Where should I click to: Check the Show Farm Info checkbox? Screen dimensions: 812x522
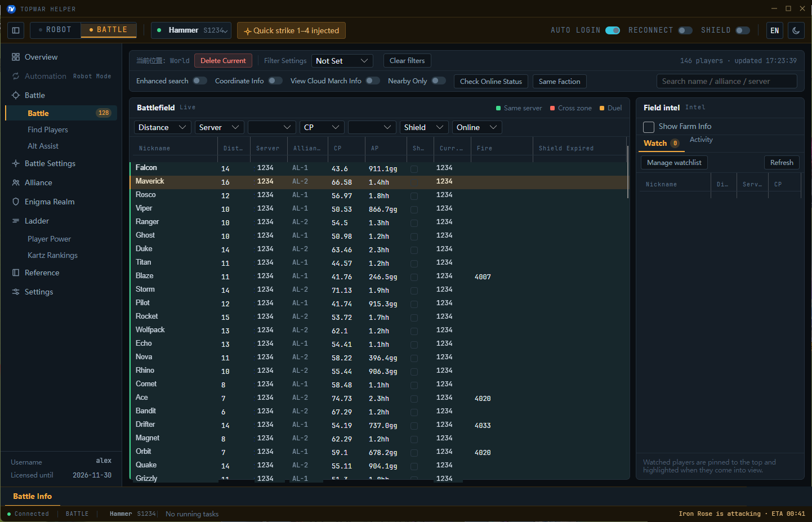click(649, 127)
